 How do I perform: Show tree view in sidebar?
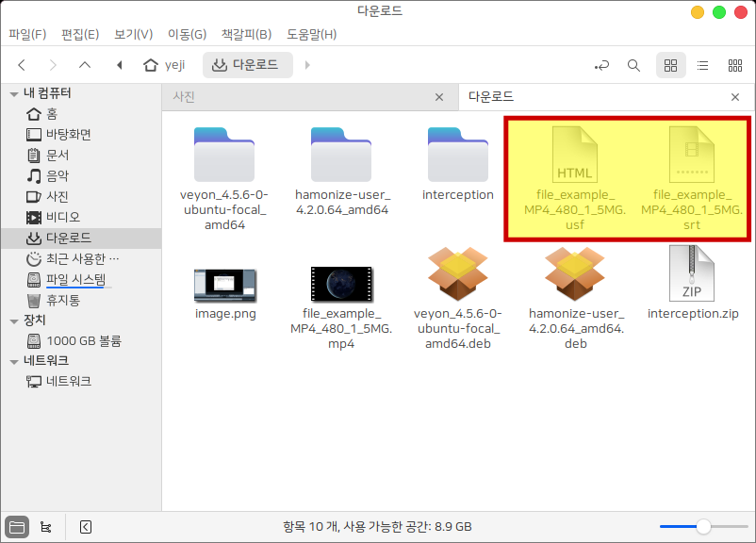(45, 527)
